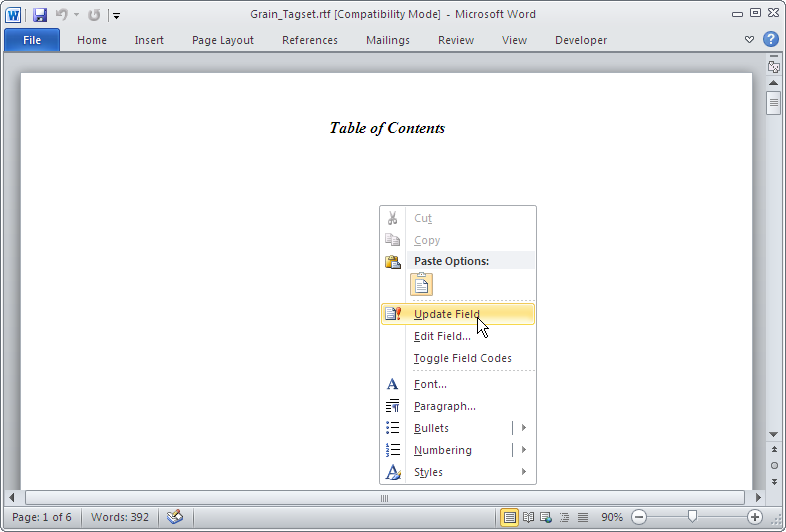Viewport: 786px width, 532px height.
Task: Open the Undo history dropdown arrow
Action: point(76,15)
